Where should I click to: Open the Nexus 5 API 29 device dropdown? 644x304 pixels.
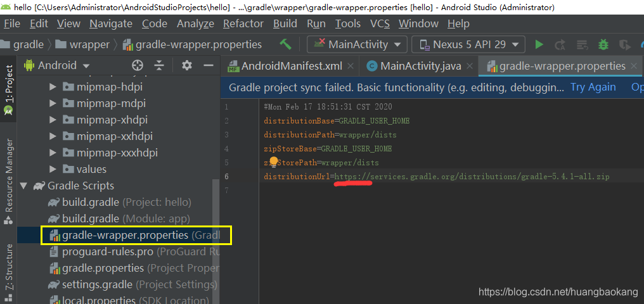468,44
